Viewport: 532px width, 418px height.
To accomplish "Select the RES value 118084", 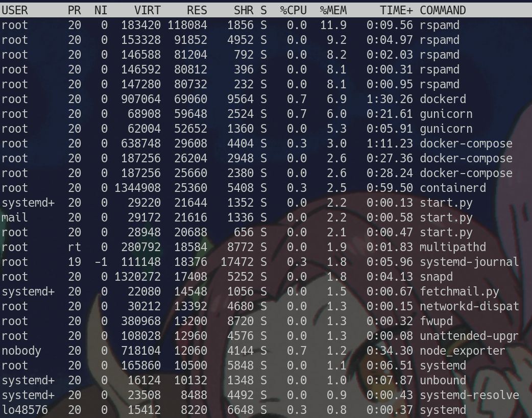I will [x=187, y=25].
